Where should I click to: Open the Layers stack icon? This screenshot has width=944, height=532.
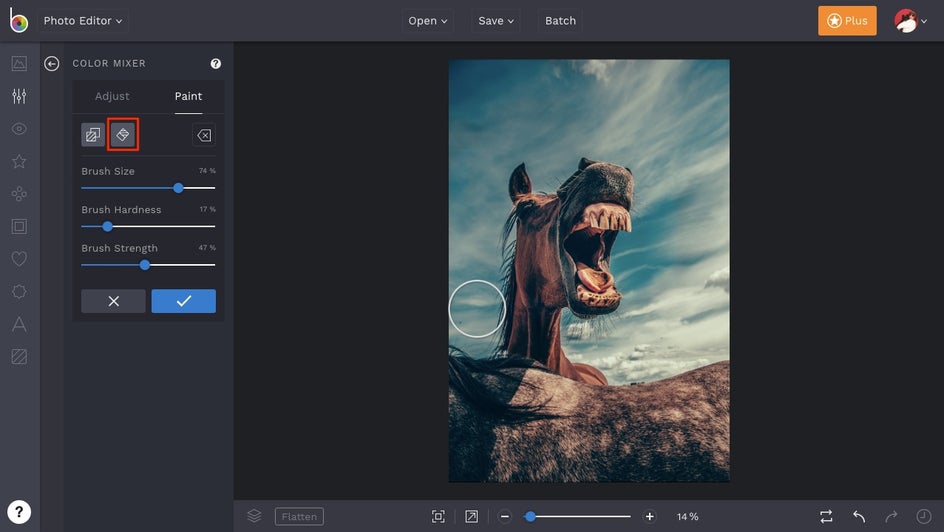click(254, 516)
